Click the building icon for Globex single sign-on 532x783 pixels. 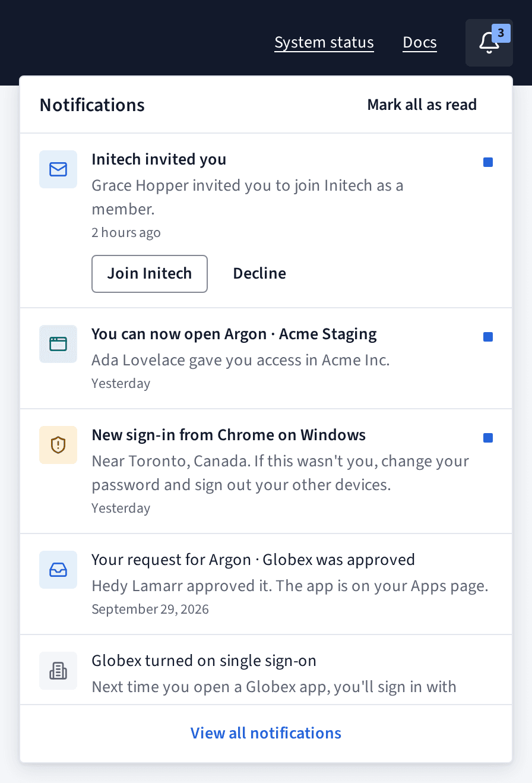(58, 671)
